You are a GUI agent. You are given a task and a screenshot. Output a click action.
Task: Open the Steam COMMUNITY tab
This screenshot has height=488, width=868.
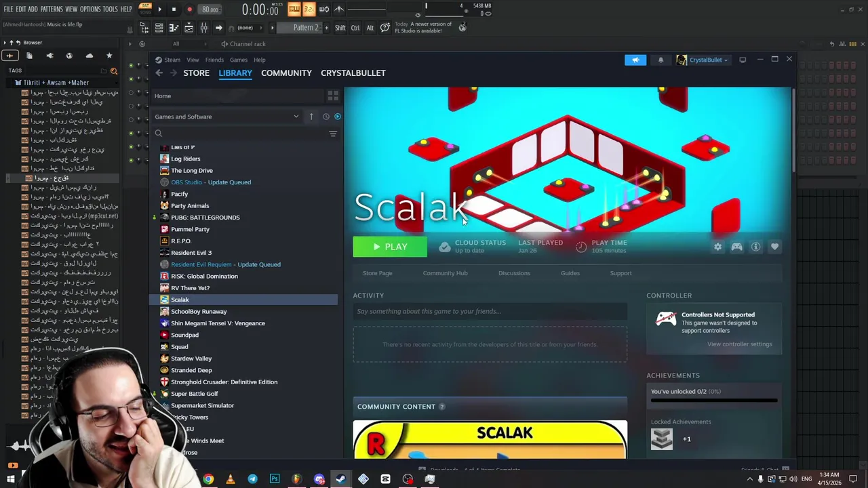[x=286, y=73]
